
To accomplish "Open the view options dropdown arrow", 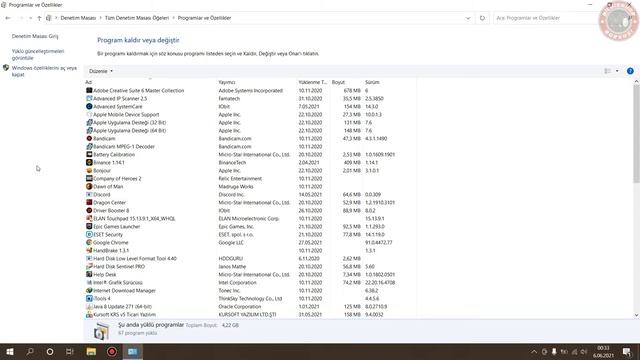I will point(617,71).
